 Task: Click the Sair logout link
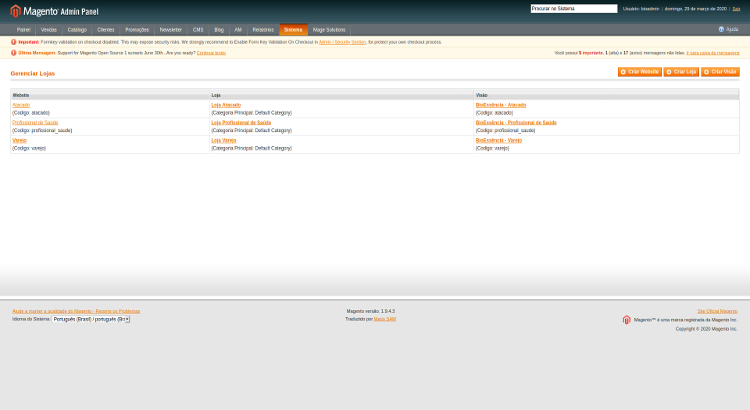736,9
